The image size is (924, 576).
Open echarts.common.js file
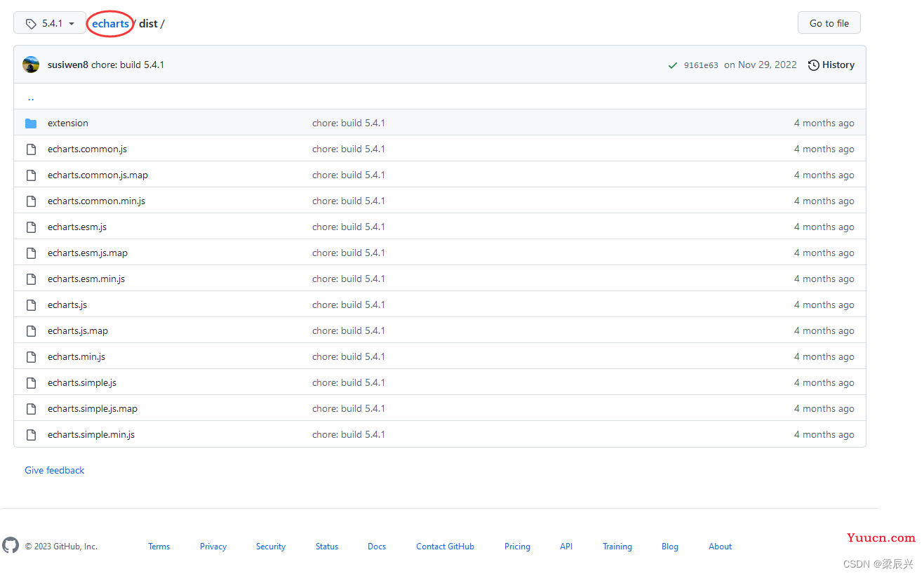point(87,149)
